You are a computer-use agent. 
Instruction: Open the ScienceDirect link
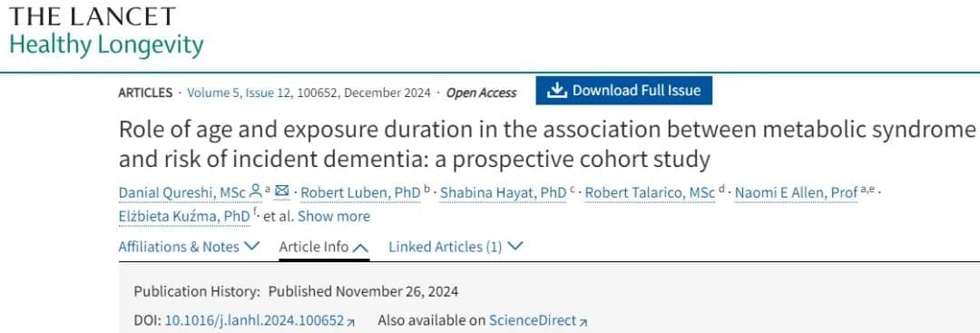click(533, 321)
